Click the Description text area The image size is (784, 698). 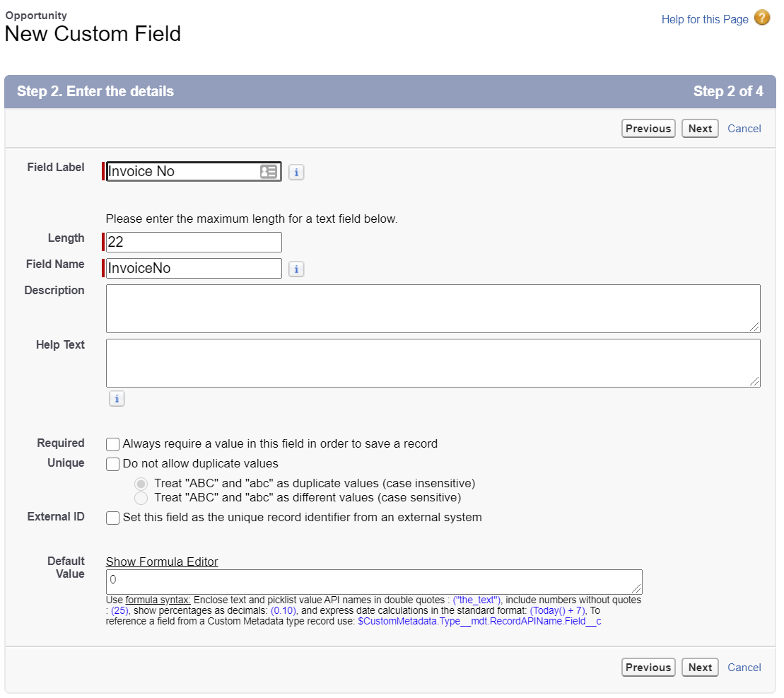click(433, 308)
